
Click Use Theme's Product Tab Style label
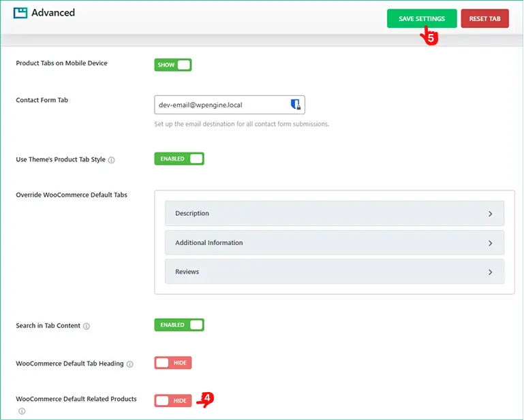click(x=61, y=159)
